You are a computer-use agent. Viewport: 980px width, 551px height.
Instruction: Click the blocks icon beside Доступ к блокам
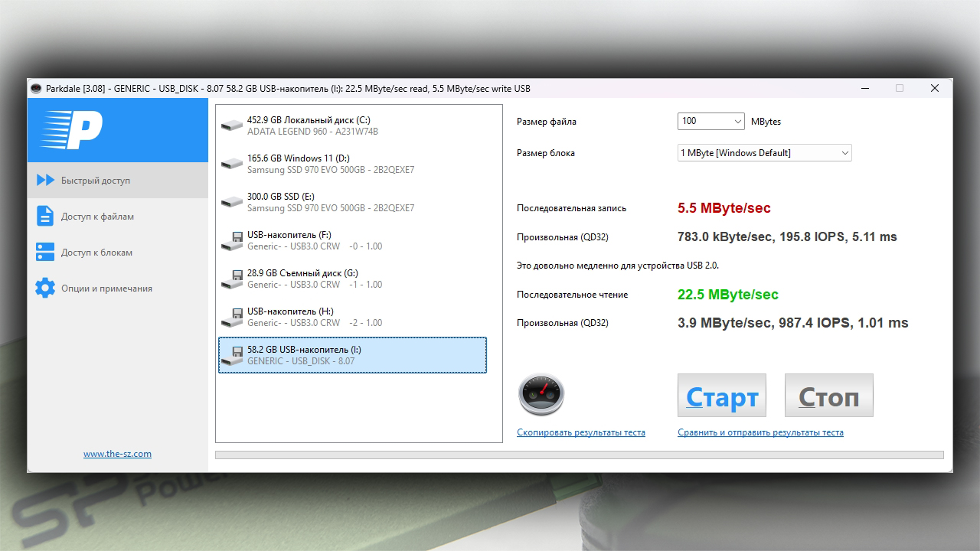45,252
